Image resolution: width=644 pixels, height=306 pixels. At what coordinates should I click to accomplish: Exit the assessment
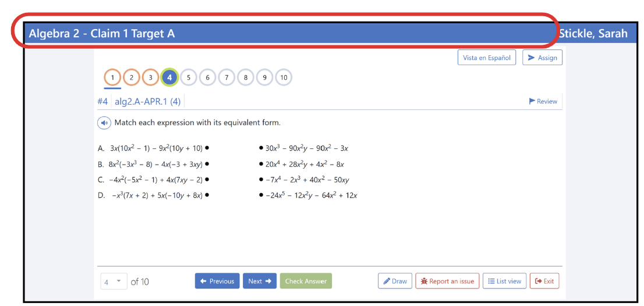coord(544,281)
